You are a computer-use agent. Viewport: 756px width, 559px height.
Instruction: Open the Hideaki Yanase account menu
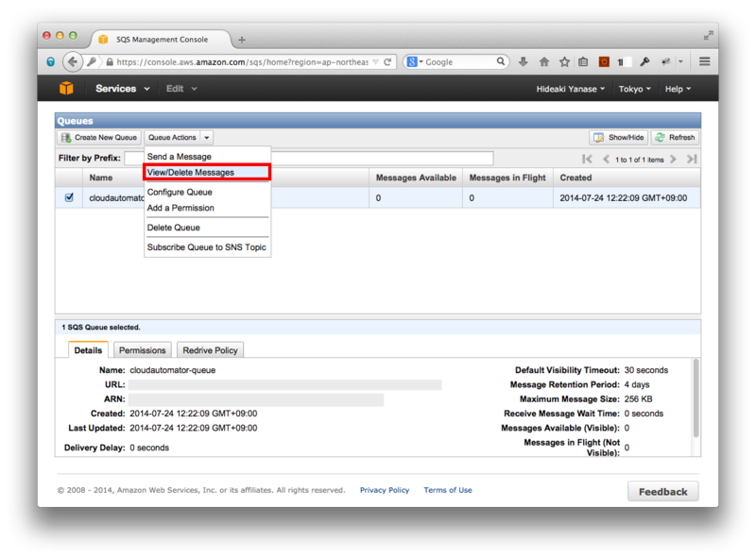pyautogui.click(x=571, y=89)
